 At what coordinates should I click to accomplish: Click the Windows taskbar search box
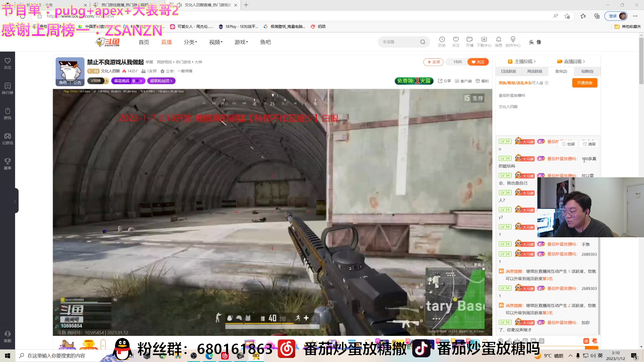(60, 356)
